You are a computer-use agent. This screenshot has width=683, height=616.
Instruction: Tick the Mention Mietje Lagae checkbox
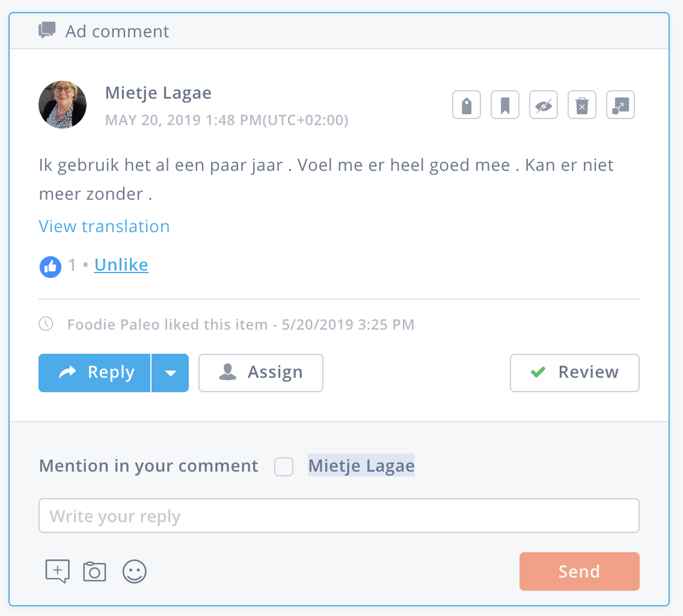[284, 466]
